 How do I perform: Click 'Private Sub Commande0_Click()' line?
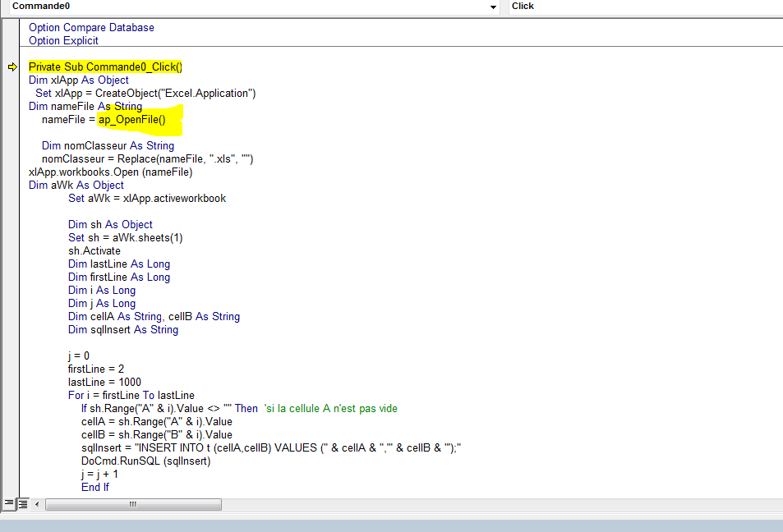click(x=105, y=66)
